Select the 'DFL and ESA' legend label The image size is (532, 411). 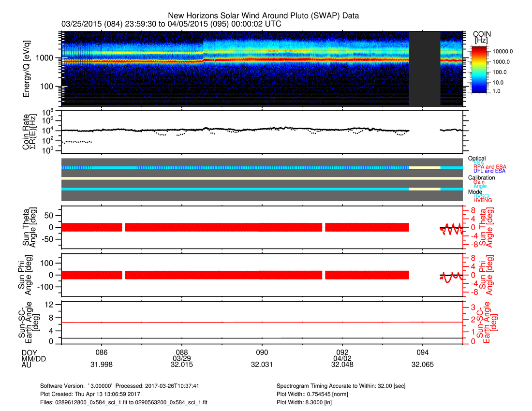point(489,171)
